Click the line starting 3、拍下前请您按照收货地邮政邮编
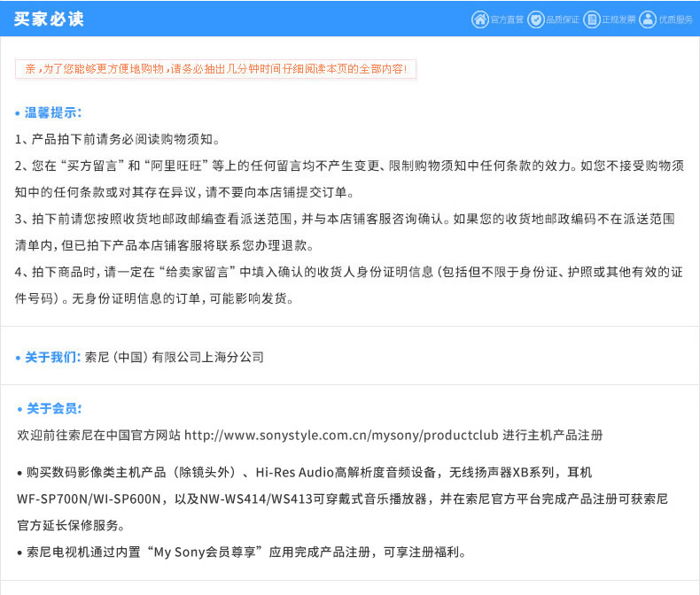700x595 pixels. (x=345, y=219)
